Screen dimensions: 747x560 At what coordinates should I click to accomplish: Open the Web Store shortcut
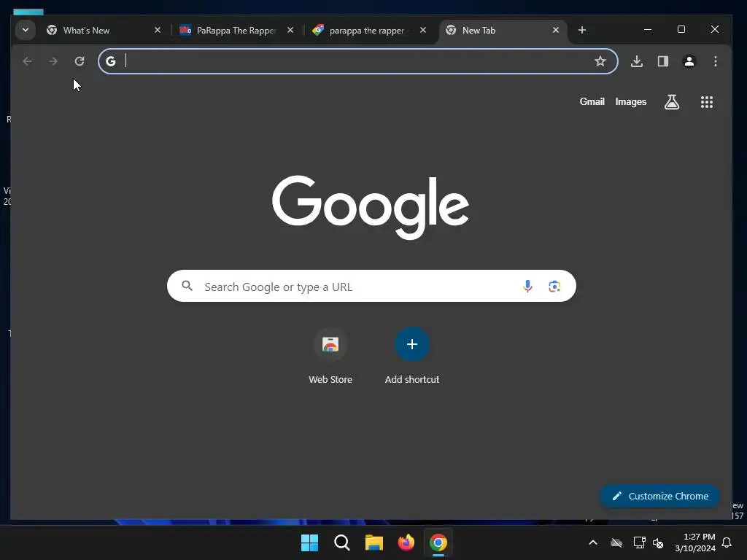tap(330, 357)
